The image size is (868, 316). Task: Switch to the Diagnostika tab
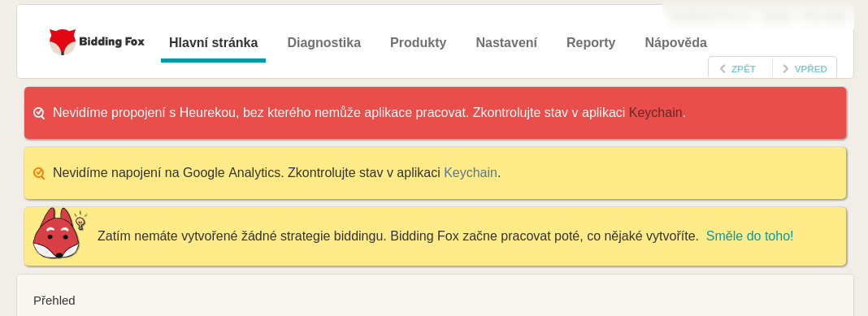(323, 42)
